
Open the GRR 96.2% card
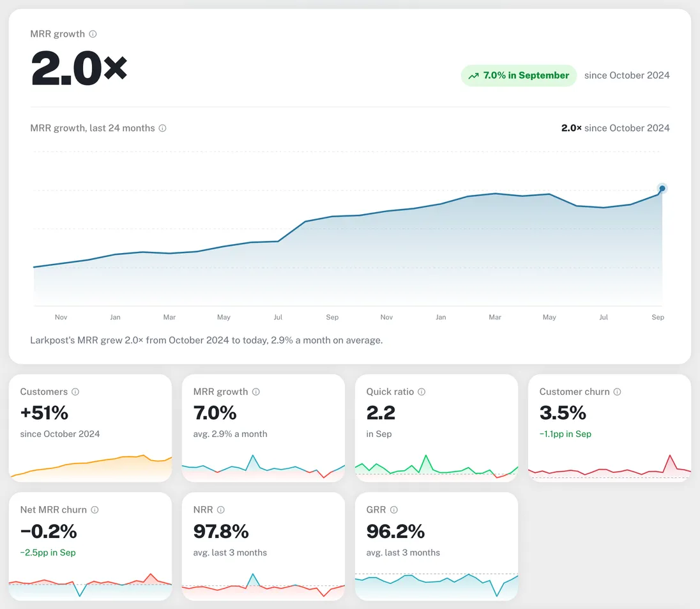point(437,546)
